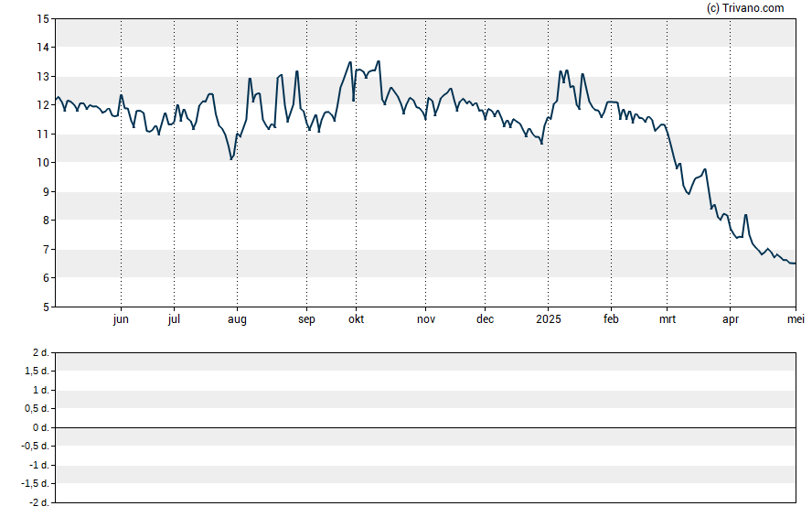This screenshot has width=812, height=517.
Task: Click the '9' price axis label
Action: pos(46,191)
